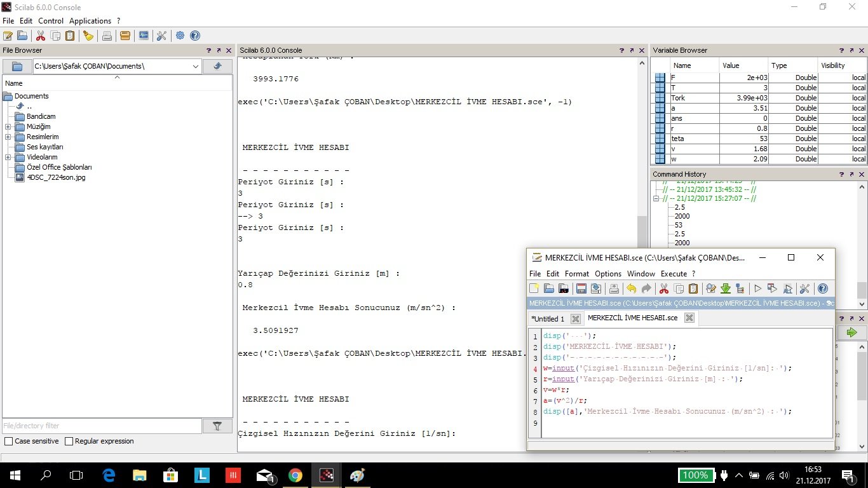Undo the last edit in SciNotes
The height and width of the screenshot is (488, 868).
pos(632,288)
